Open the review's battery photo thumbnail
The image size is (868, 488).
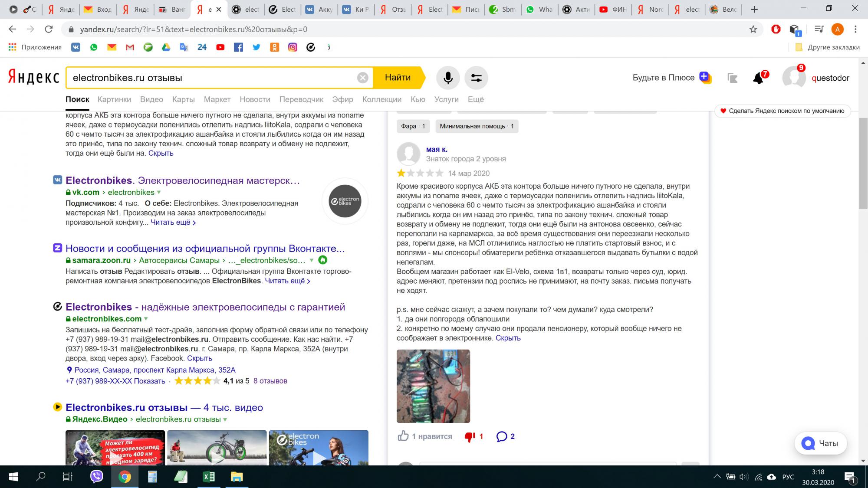tap(433, 386)
